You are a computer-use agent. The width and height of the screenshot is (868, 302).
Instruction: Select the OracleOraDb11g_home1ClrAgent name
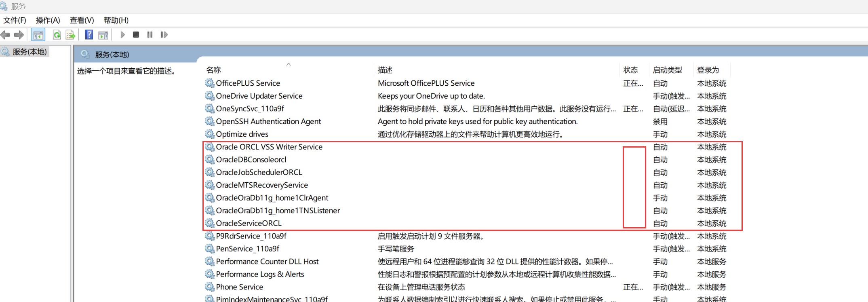click(x=272, y=198)
